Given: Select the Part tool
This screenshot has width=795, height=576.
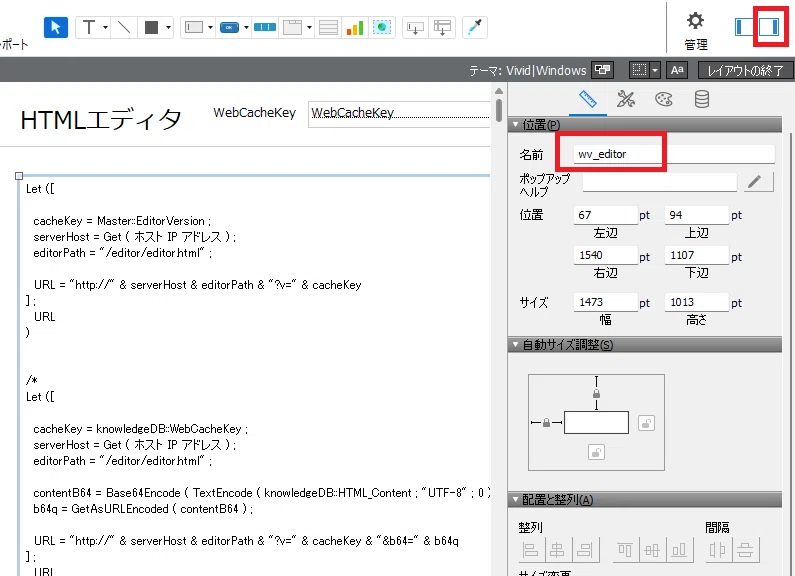Looking at the screenshot, I should (442, 27).
